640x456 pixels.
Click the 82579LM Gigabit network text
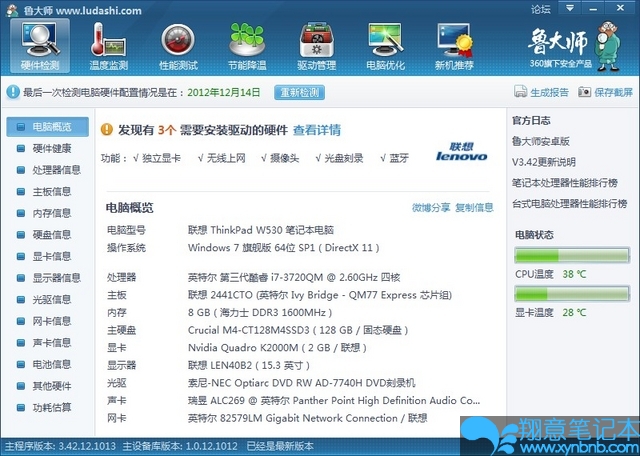coord(307,418)
